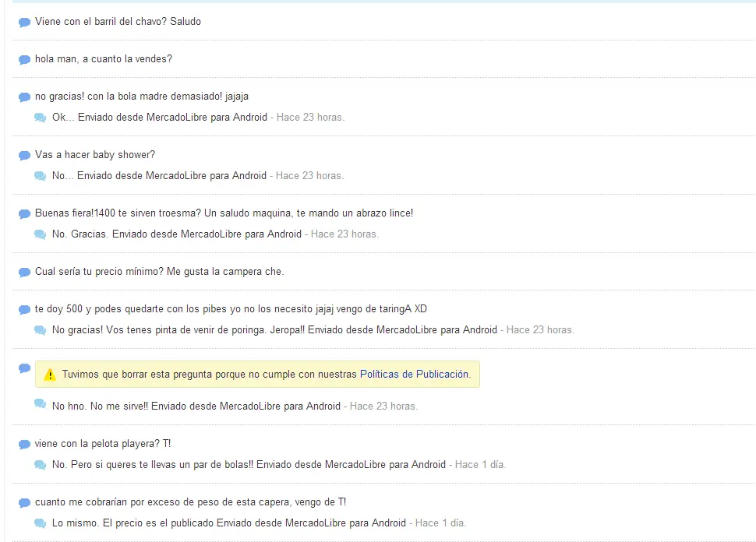Image resolution: width=756 pixels, height=542 pixels.
Task: Select the reply icon beside the "poringa" answer
Action: click(x=40, y=330)
